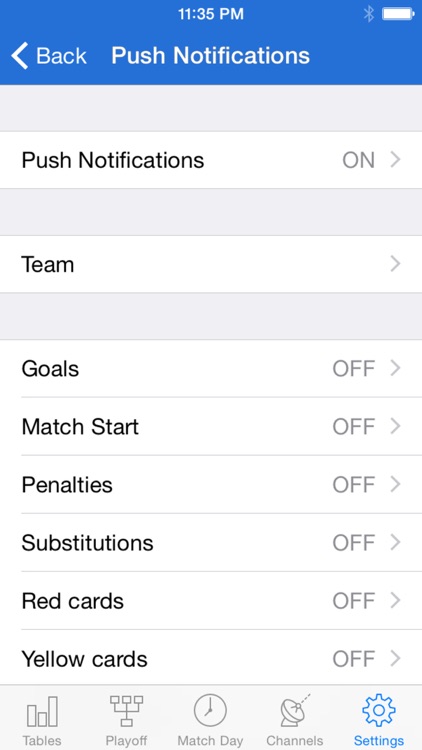
Task: Open the Match Day clock icon
Action: (x=210, y=711)
